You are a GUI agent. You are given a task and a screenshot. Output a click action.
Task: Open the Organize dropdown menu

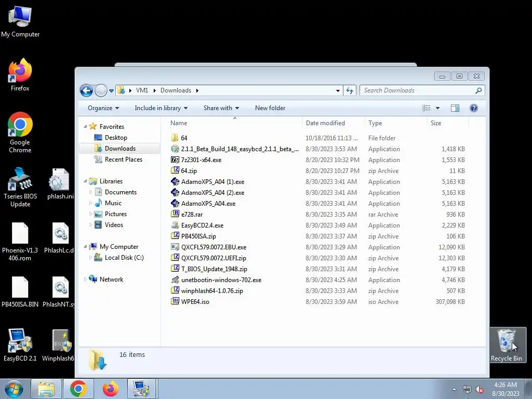coord(103,108)
